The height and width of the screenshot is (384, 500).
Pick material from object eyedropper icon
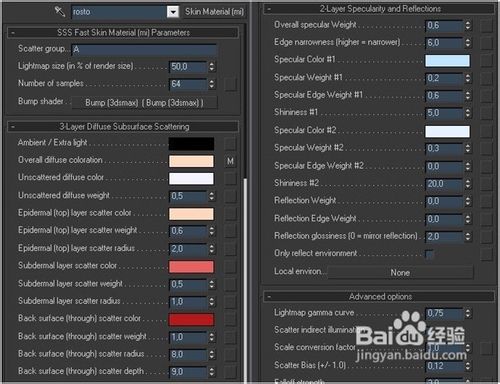pyautogui.click(x=60, y=11)
